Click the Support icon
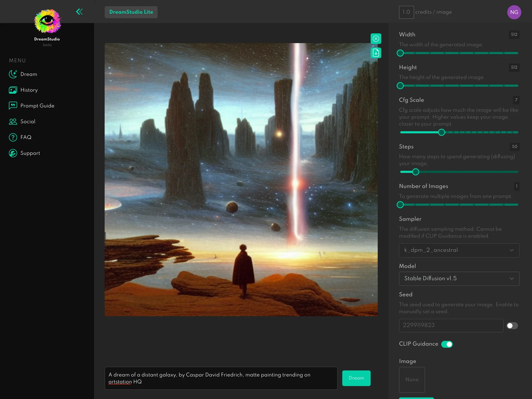This screenshot has width=532, height=399. [13, 153]
